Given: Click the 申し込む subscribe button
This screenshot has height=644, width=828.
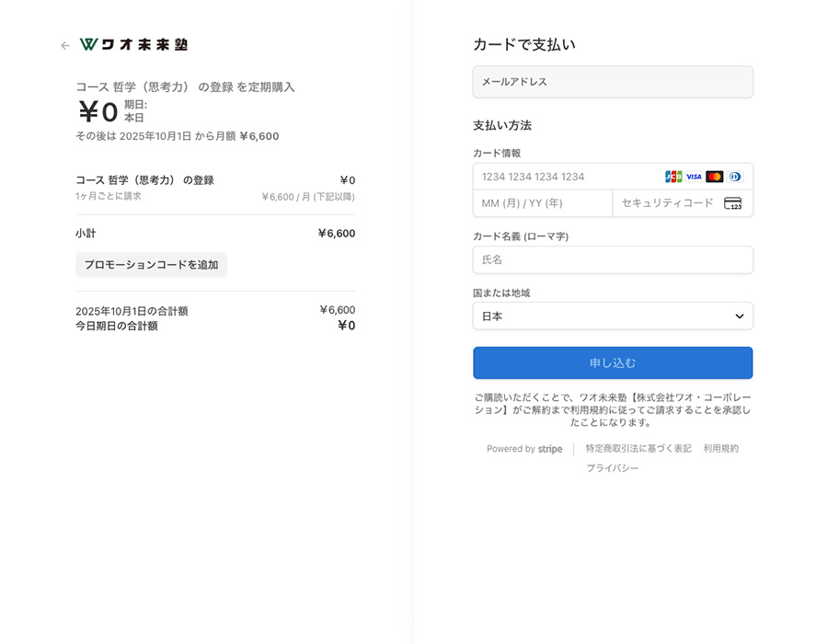Looking at the screenshot, I should click(613, 362).
